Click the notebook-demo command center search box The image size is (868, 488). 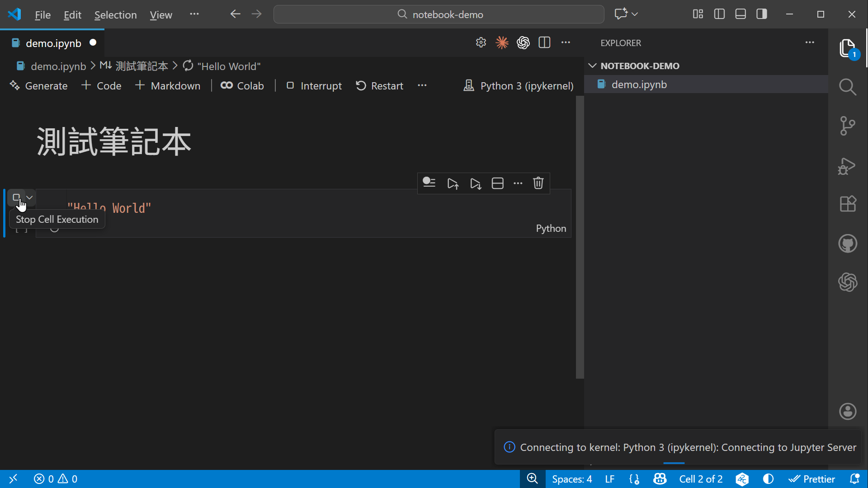439,14
